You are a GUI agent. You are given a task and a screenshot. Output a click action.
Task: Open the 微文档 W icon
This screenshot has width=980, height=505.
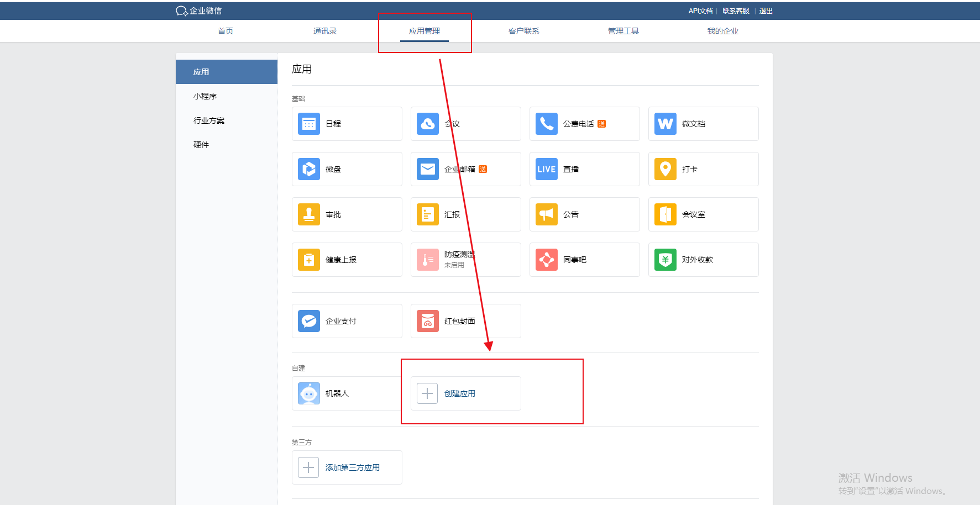(665, 124)
